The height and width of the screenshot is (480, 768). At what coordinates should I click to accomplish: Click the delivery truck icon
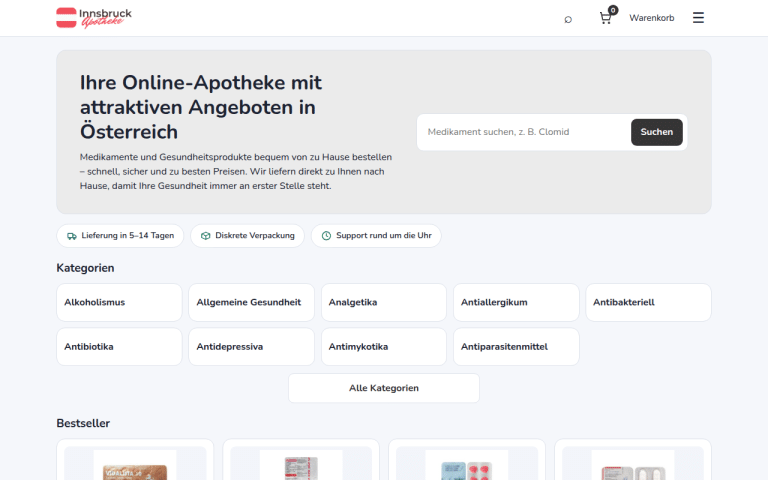72,236
